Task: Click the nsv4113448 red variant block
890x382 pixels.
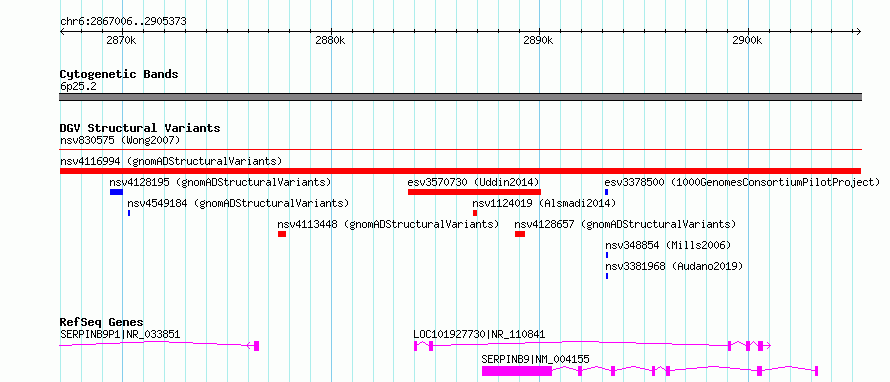Action: pos(282,234)
